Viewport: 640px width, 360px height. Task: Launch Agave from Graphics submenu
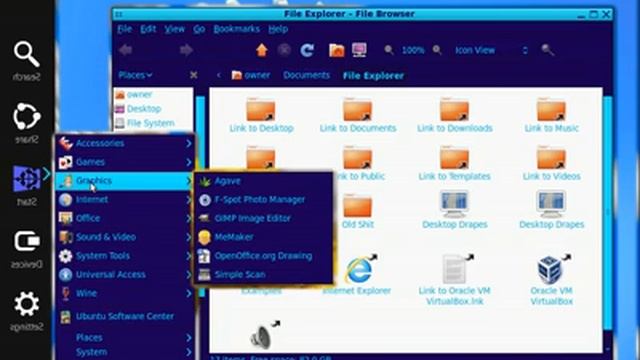coord(264,181)
